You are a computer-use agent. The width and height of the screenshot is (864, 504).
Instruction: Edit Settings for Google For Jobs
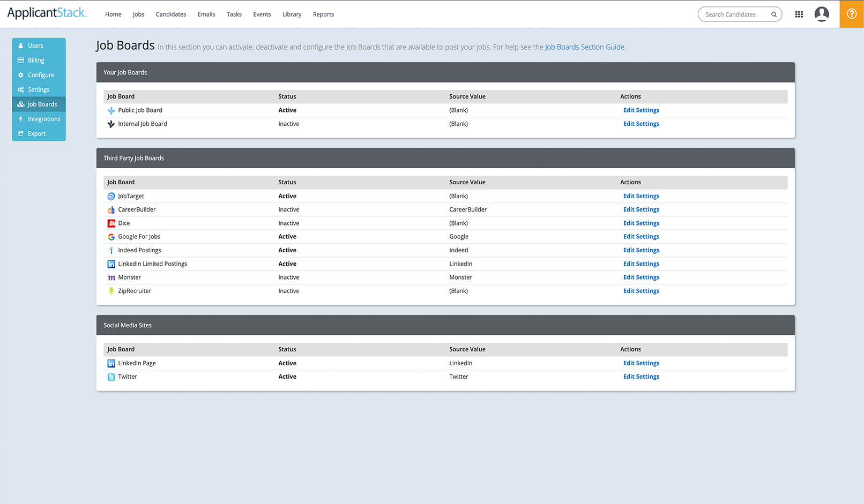[641, 237]
